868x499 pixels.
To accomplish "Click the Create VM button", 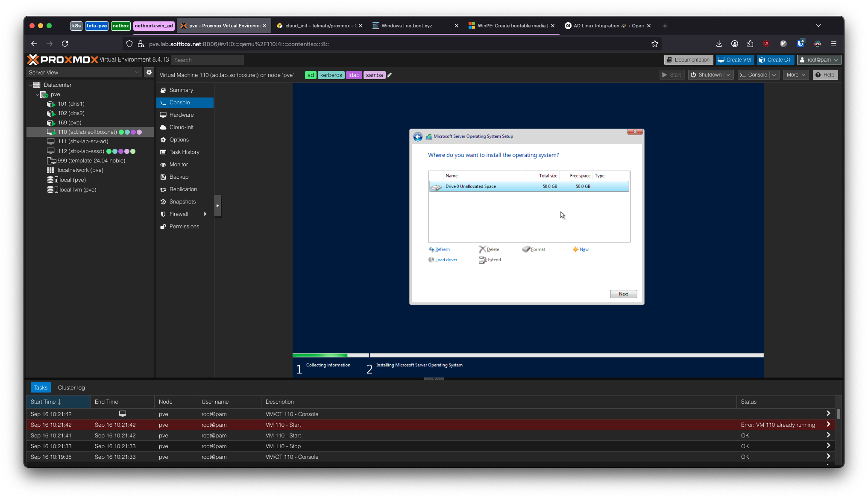I will pyautogui.click(x=734, y=59).
